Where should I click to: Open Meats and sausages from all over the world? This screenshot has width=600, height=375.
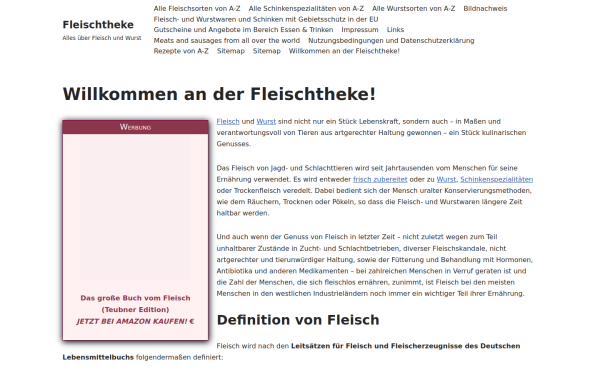point(227,40)
